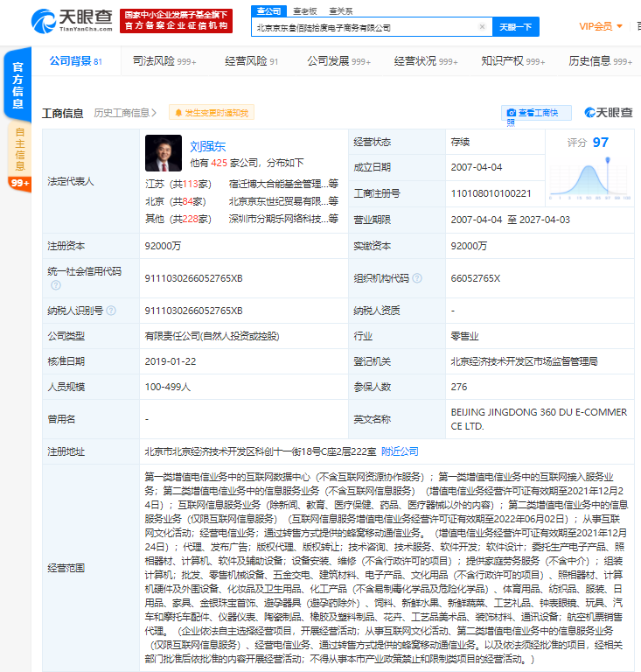Image resolution: width=641 pixels, height=672 pixels.
Task: Click the 发生变更时通知我 bell button
Action: (212, 113)
